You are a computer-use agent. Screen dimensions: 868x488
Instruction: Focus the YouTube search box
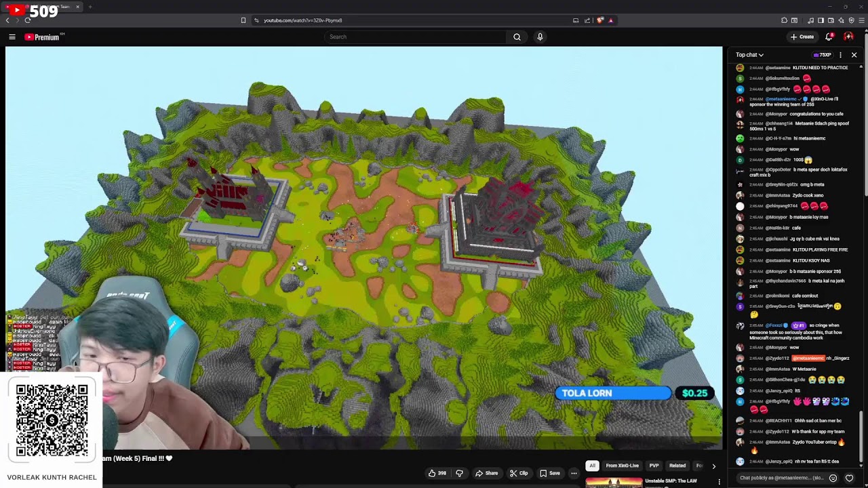click(x=416, y=37)
